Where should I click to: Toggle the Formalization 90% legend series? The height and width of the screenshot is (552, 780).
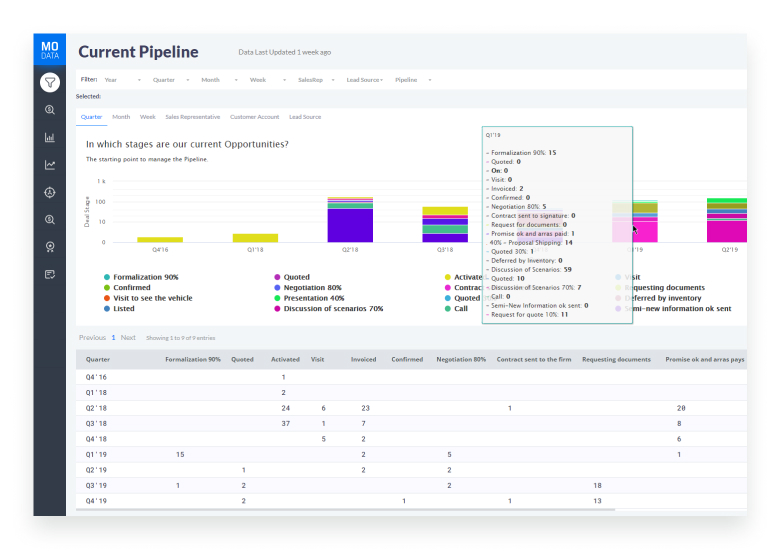(x=145, y=277)
